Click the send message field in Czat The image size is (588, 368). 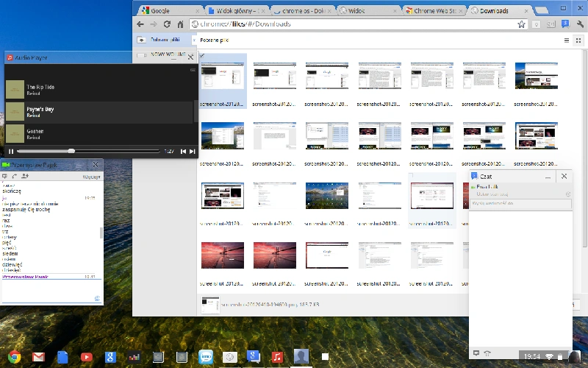520,204
